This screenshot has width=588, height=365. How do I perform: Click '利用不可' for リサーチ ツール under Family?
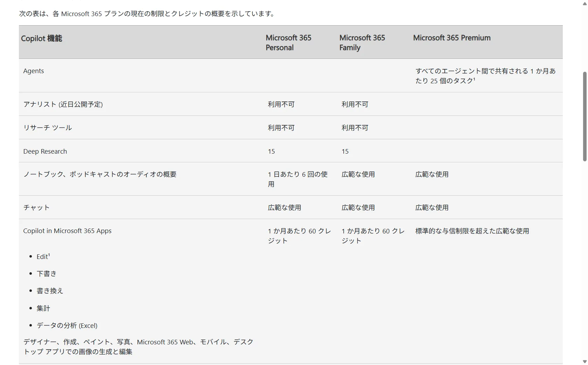[355, 128]
